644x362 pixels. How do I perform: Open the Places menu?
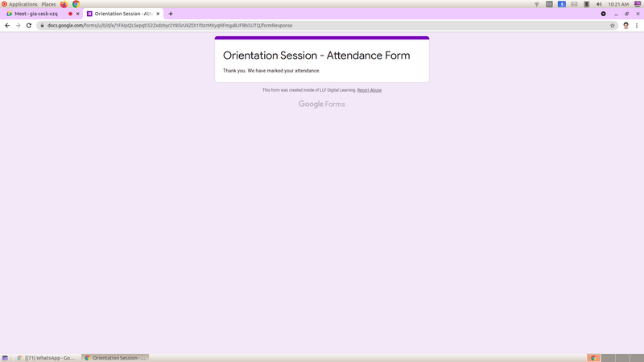click(x=48, y=4)
